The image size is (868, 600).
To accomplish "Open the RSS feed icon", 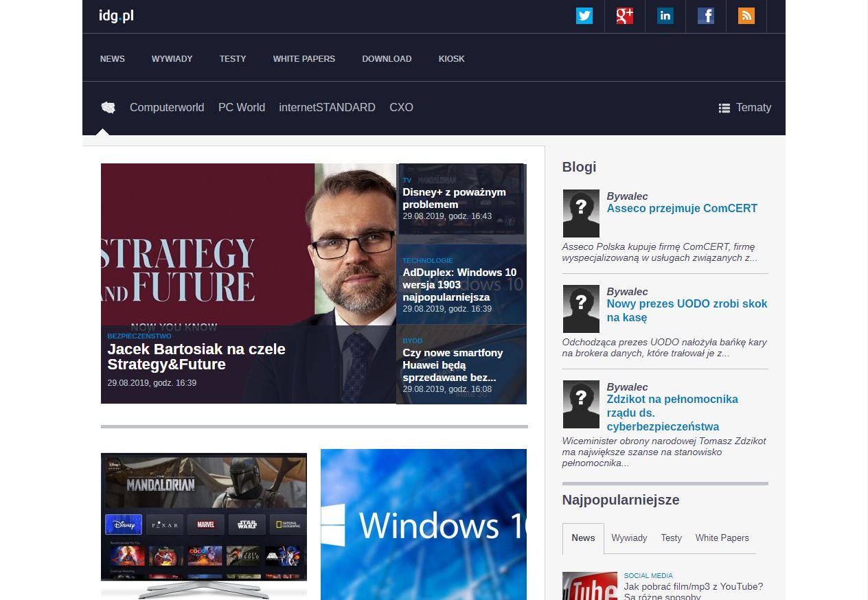I will (x=746, y=16).
